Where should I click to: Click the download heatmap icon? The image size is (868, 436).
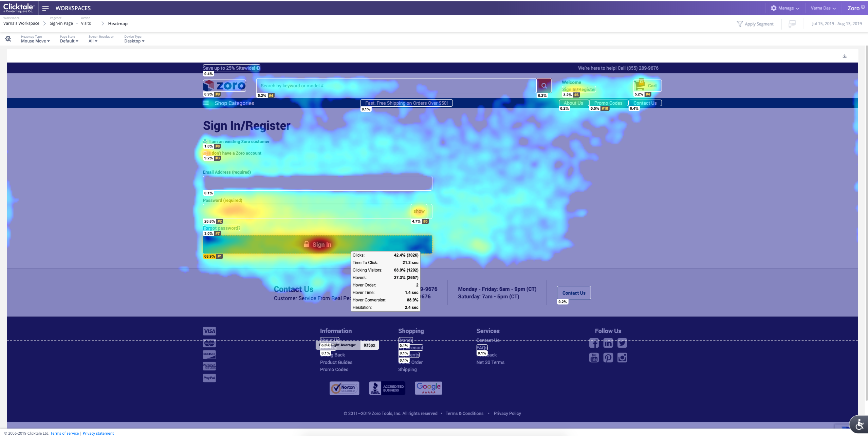pyautogui.click(x=845, y=56)
